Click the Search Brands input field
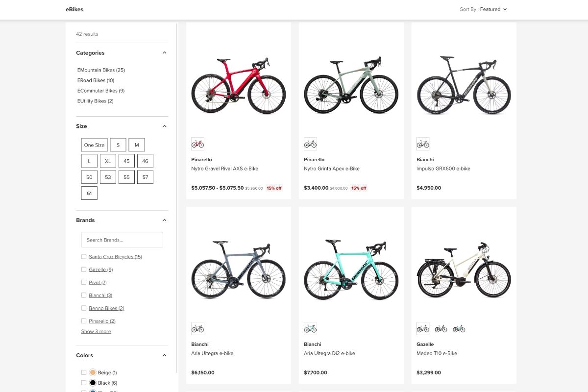The height and width of the screenshot is (392, 588). tap(122, 239)
